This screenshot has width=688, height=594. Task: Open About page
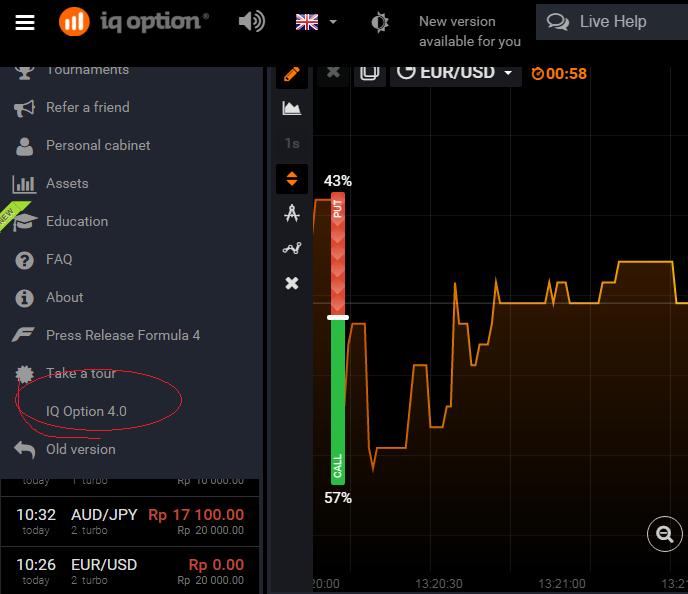click(x=64, y=297)
